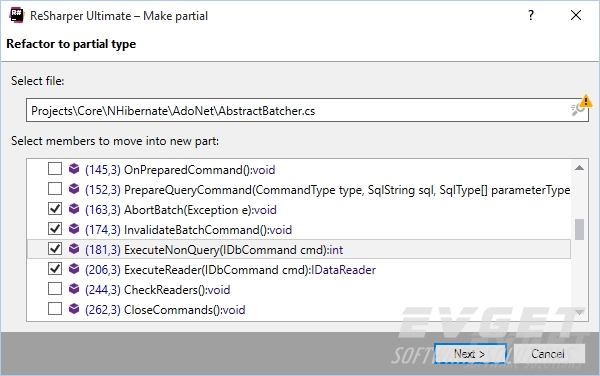Uncheck the ExecuteNonQuery checkbox
The height and width of the screenshot is (376, 600).
coord(55,249)
